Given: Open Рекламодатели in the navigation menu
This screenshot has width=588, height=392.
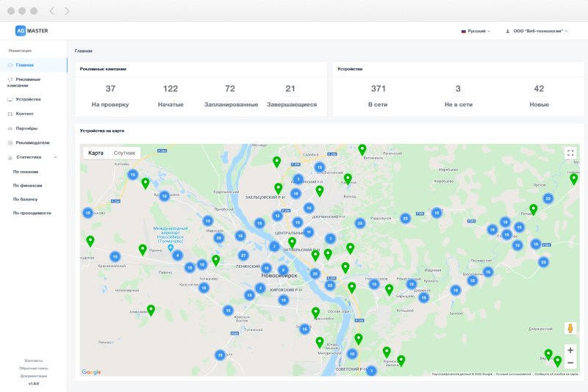Looking at the screenshot, I should pyautogui.click(x=33, y=142).
